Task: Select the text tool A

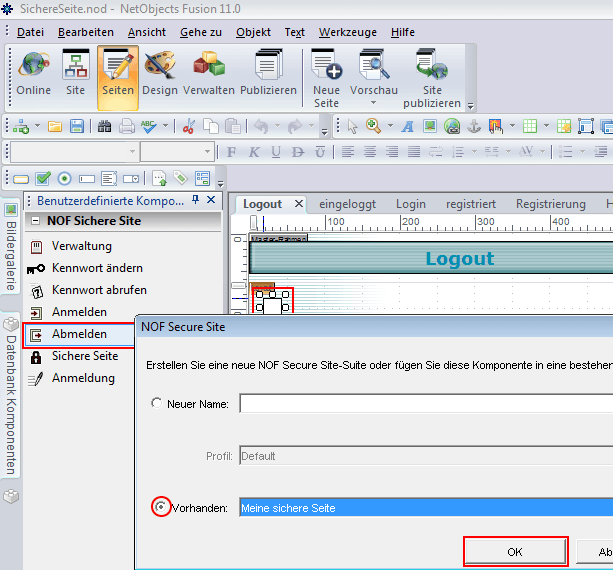Action: point(407,126)
